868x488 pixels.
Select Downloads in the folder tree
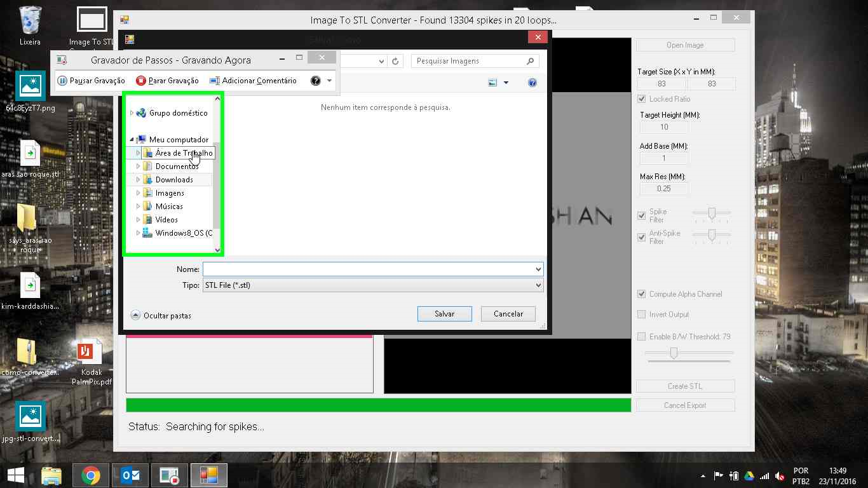[174, 180]
